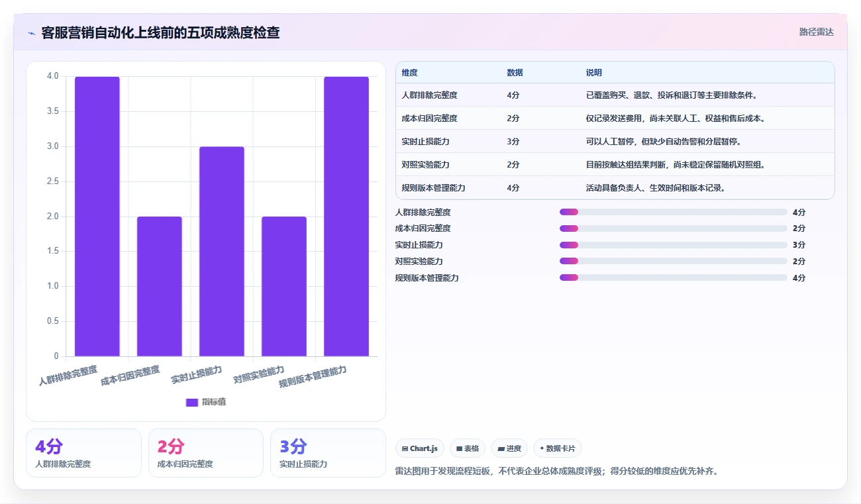The height and width of the screenshot is (504, 861).
Task: Click the 人群排除完整度 bar in chart
Action: tap(97, 217)
